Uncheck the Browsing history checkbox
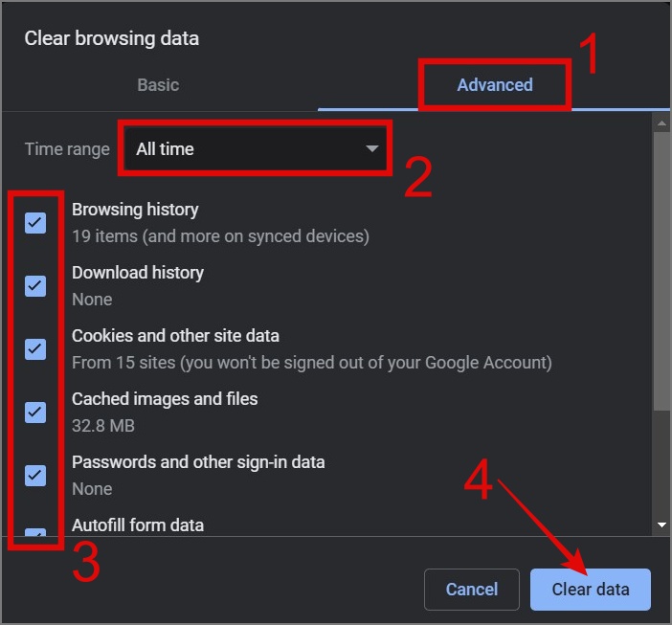Image resolution: width=672 pixels, height=625 pixels. (35, 223)
